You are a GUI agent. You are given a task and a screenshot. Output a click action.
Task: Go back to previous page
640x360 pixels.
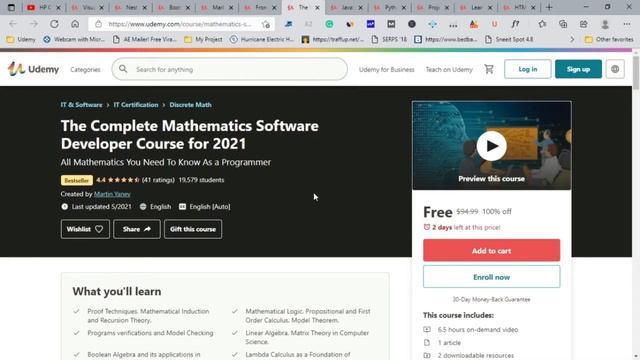click(13, 24)
